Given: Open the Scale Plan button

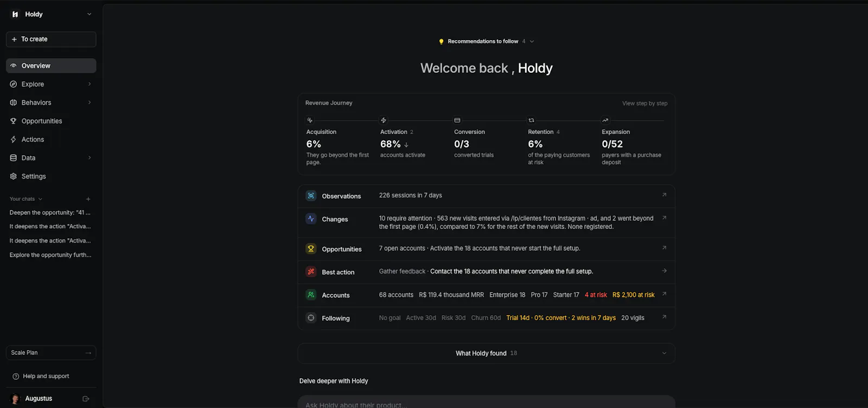Looking at the screenshot, I should (51, 353).
